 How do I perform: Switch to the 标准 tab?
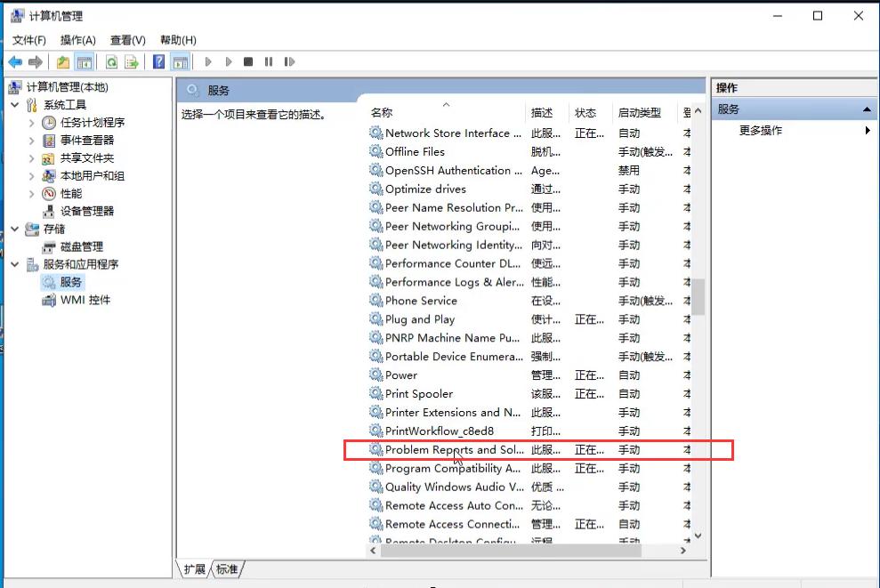click(227, 569)
